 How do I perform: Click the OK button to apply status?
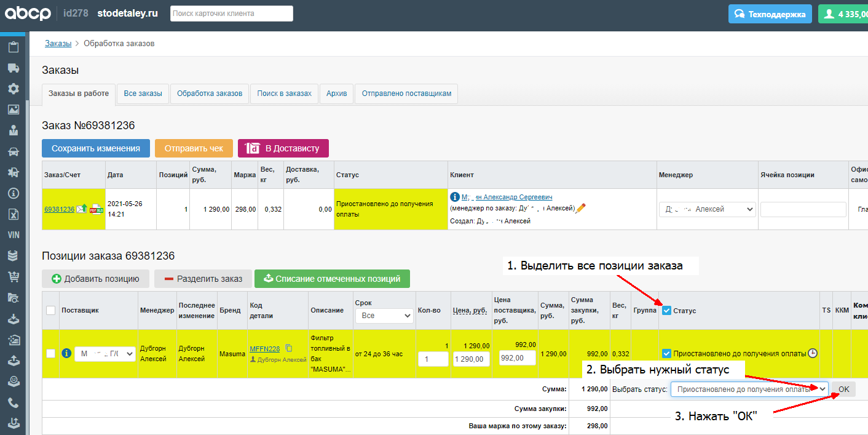click(843, 389)
